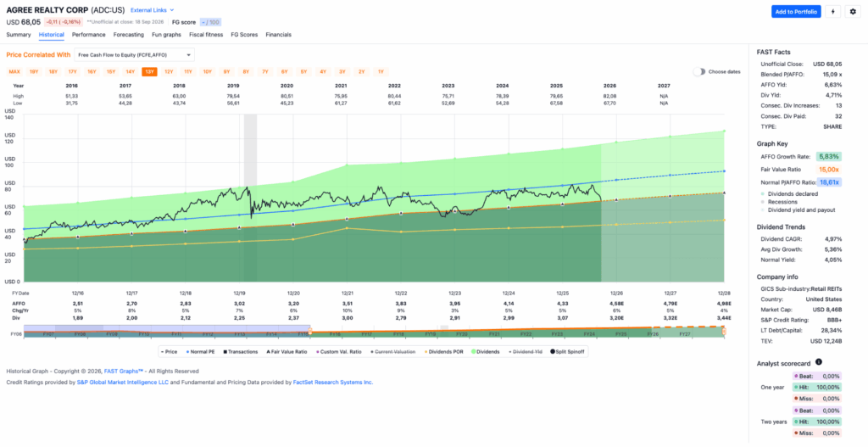Viewport: 868px width, 447px height.
Task: Open settings via the gear icon
Action: pyautogui.click(x=853, y=12)
